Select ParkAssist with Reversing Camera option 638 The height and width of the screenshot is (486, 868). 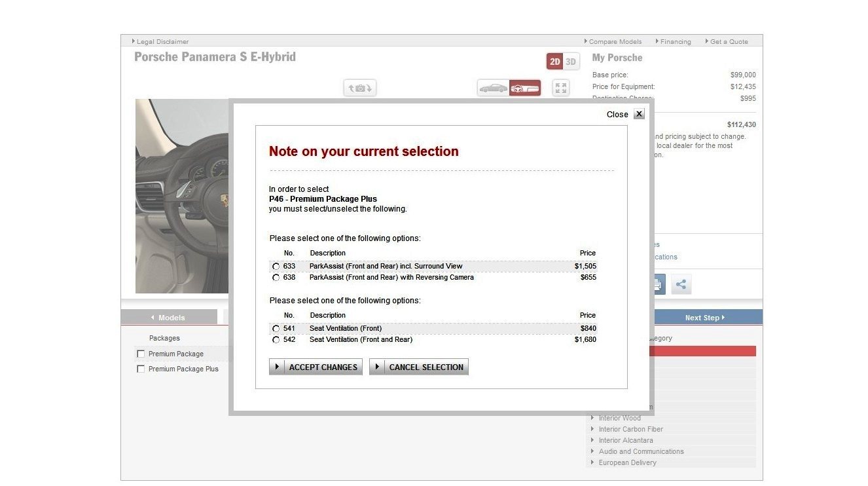[276, 278]
